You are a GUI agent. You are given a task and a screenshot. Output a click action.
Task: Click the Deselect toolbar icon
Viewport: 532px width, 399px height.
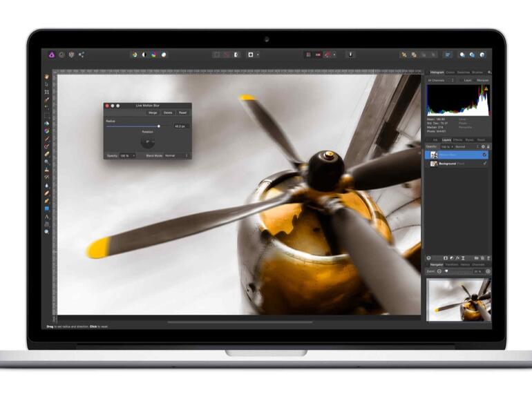pos(227,55)
